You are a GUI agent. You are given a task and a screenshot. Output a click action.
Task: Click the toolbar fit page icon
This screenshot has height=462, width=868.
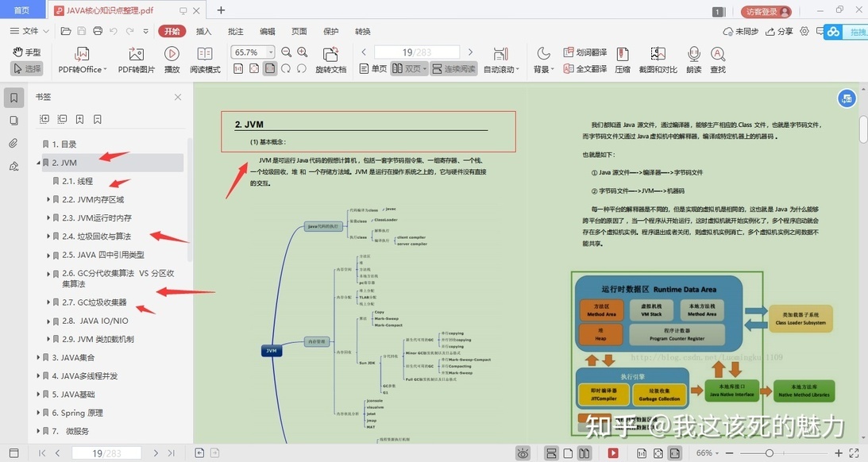254,68
